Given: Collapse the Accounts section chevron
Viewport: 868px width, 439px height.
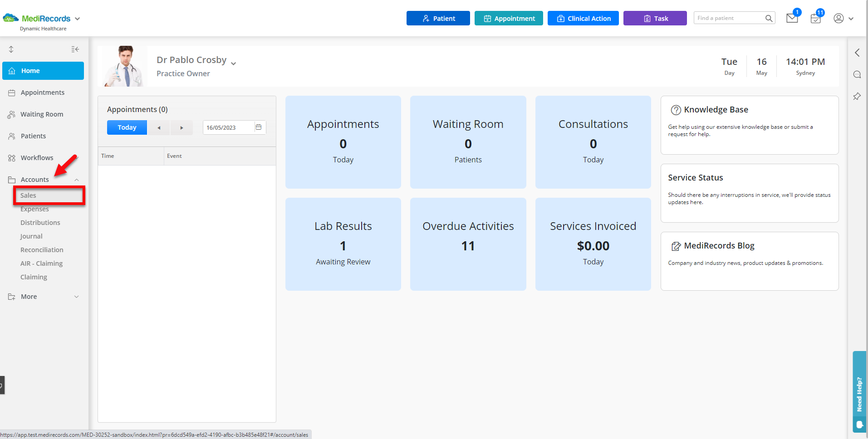Looking at the screenshot, I should tap(77, 180).
